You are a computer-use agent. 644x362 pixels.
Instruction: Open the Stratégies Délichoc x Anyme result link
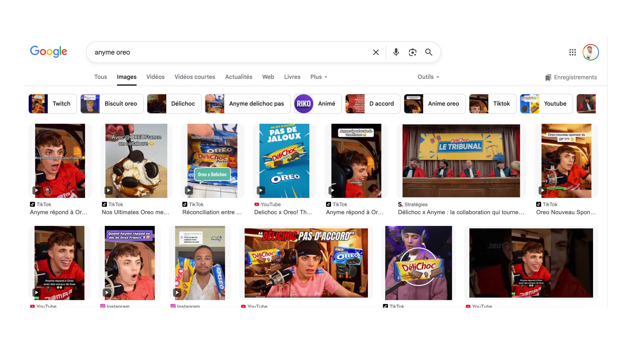(461, 212)
